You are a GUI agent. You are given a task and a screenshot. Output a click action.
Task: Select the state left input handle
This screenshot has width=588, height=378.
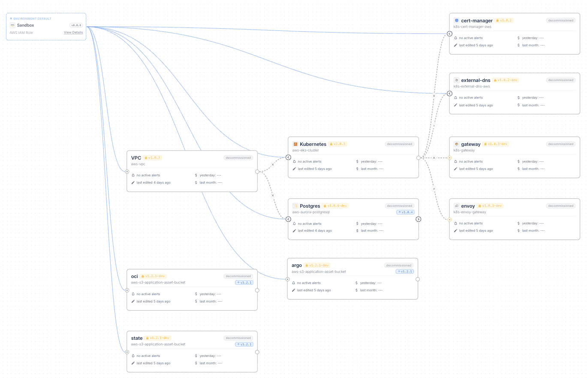(x=127, y=352)
